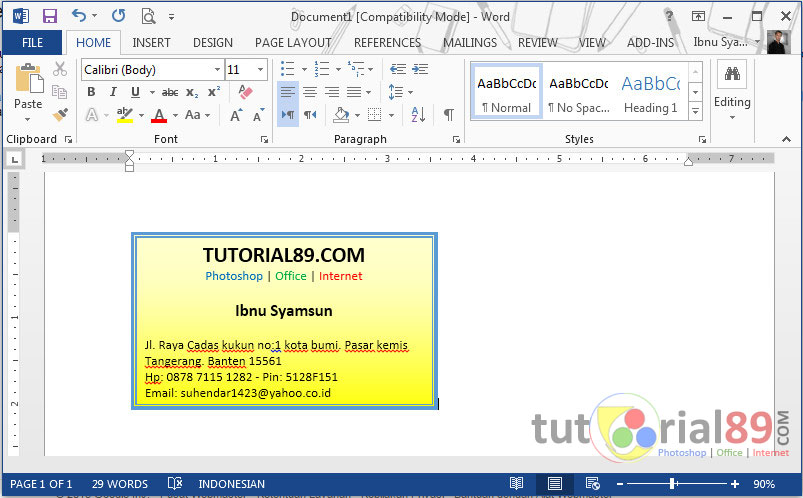Open the font size dropdown showing 11

click(260, 70)
